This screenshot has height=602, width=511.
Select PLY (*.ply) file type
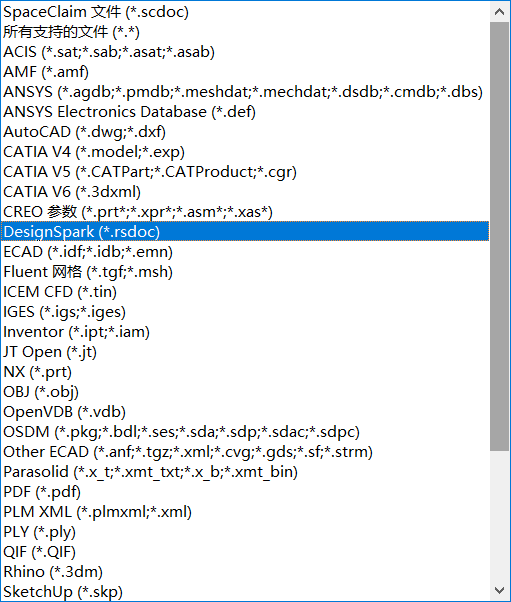pos(245,531)
